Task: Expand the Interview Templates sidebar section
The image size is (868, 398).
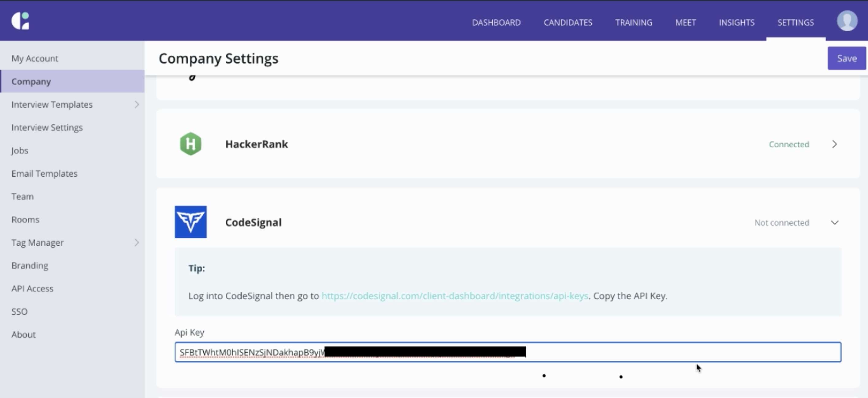Action: (x=136, y=104)
